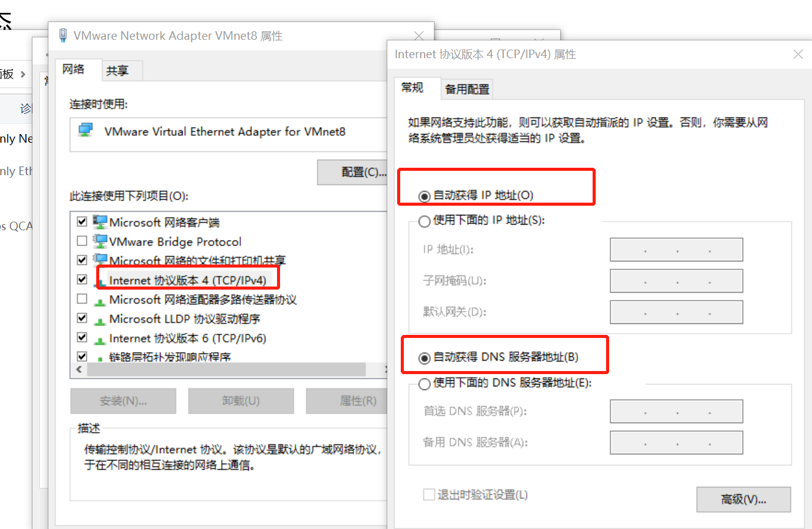Viewport: 812px width, 529px height.
Task: Tick the 退出时验证设置 checkbox
Action: click(x=429, y=494)
